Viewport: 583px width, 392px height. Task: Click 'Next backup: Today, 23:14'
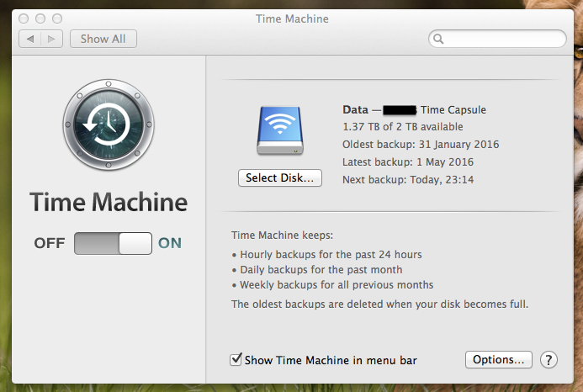point(408,180)
